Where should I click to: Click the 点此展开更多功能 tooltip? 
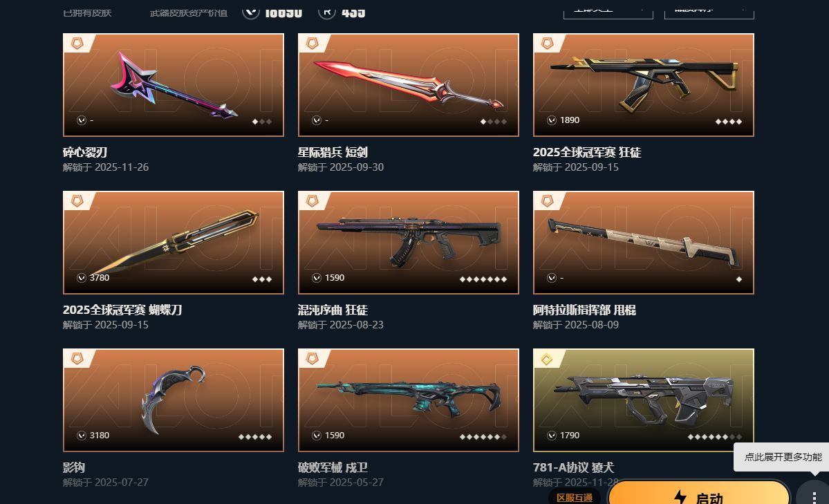(x=783, y=457)
